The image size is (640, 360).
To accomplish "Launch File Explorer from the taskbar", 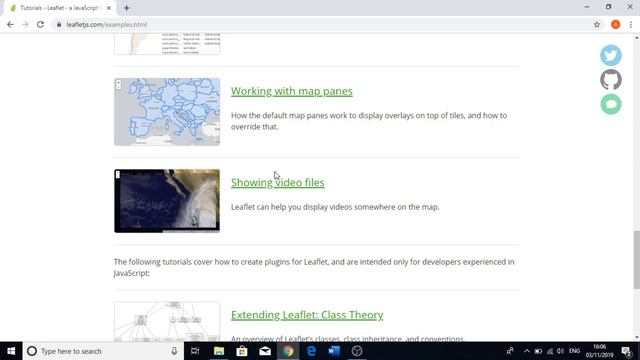I will (219, 351).
